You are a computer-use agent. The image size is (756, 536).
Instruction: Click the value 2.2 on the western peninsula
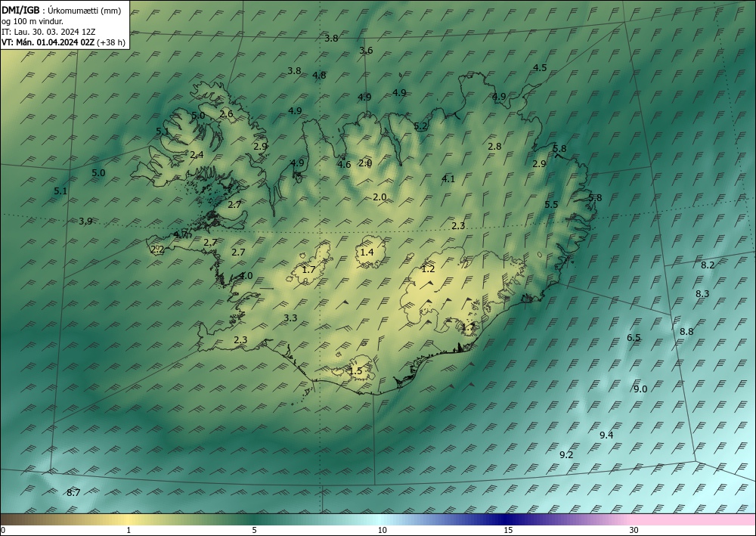(157, 249)
